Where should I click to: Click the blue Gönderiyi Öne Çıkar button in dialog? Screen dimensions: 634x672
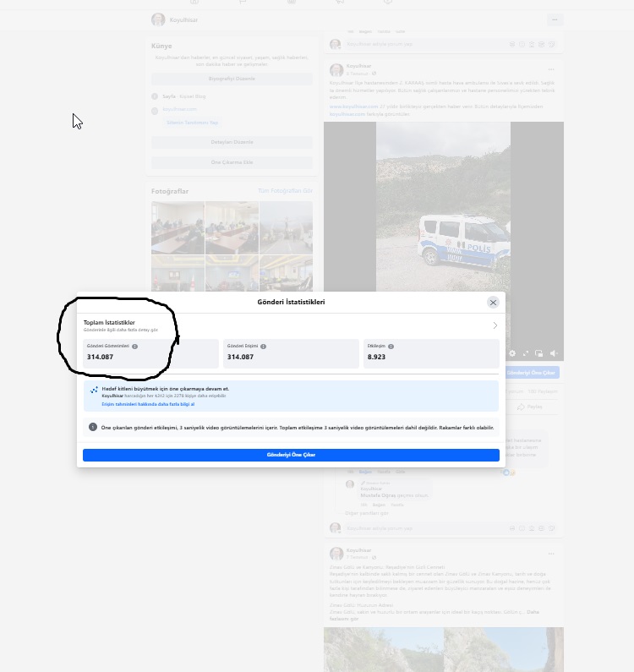(x=291, y=455)
